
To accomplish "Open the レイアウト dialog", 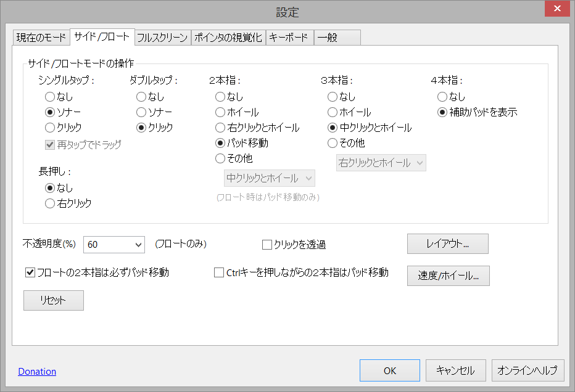I will click(447, 243).
